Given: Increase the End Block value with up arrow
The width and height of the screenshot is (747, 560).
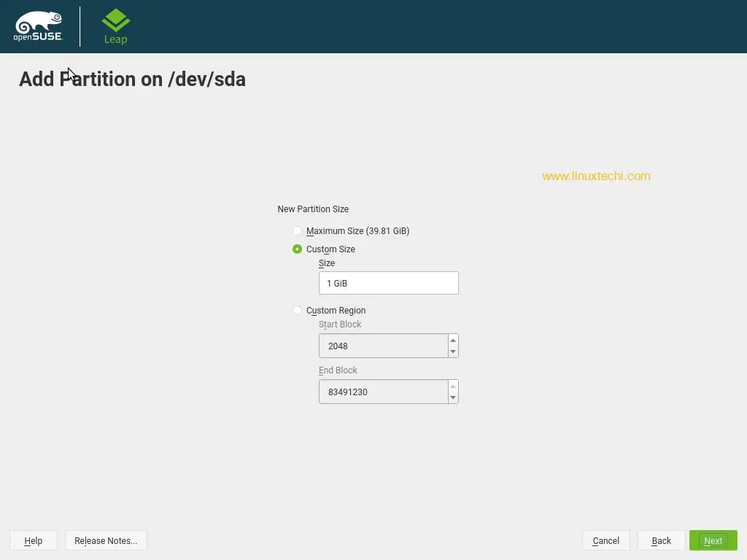Looking at the screenshot, I should pyautogui.click(x=453, y=386).
